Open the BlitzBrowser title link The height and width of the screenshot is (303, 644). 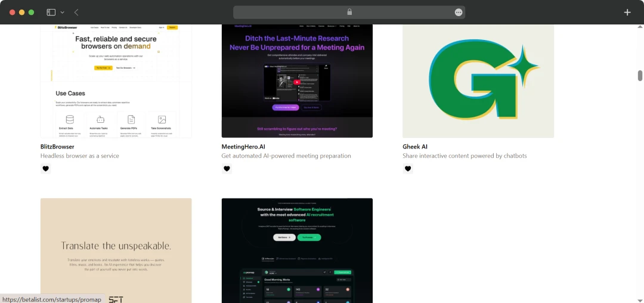click(57, 147)
